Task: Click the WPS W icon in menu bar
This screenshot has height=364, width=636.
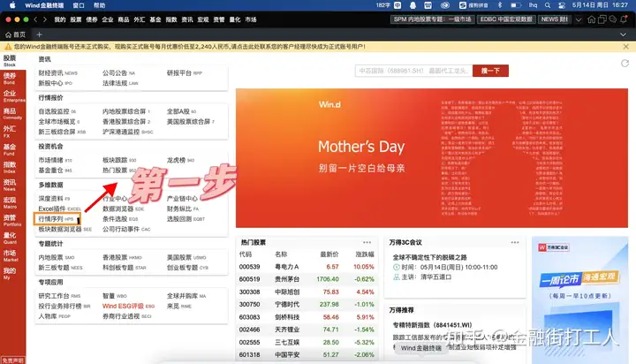Action: tap(428, 5)
